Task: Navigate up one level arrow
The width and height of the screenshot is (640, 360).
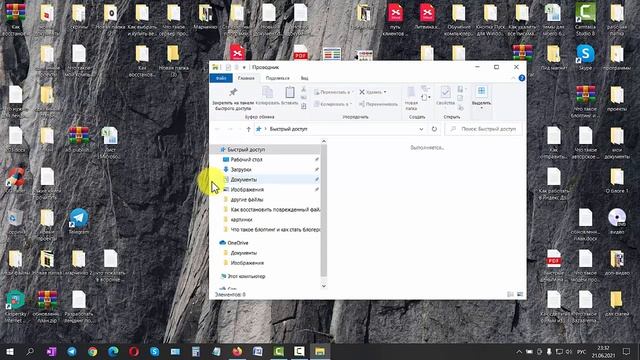Action: [x=248, y=129]
